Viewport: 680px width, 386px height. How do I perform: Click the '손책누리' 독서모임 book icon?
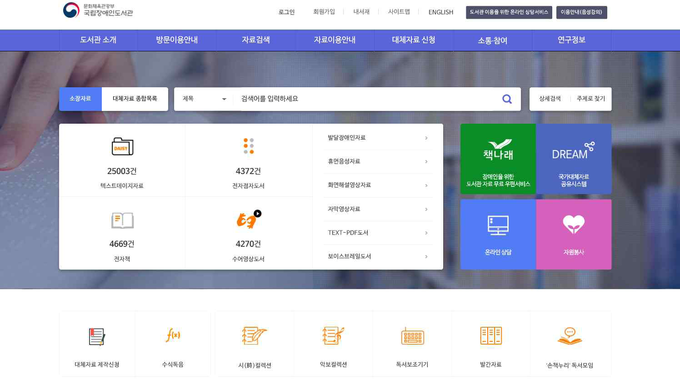click(570, 336)
